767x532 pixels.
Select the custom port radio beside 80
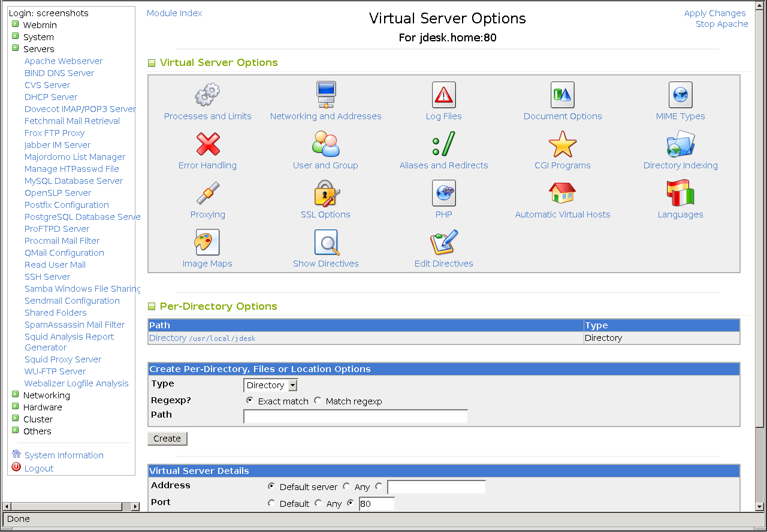pyautogui.click(x=351, y=503)
